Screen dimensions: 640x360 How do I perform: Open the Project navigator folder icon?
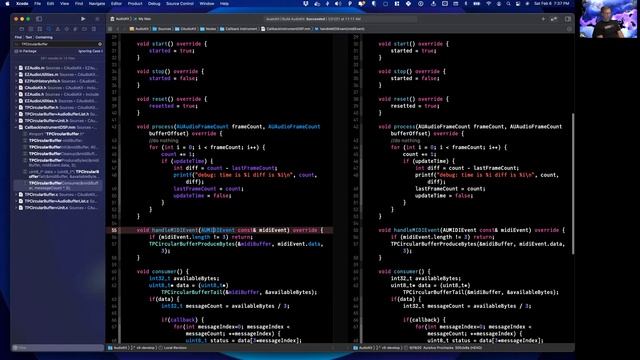click(x=22, y=29)
